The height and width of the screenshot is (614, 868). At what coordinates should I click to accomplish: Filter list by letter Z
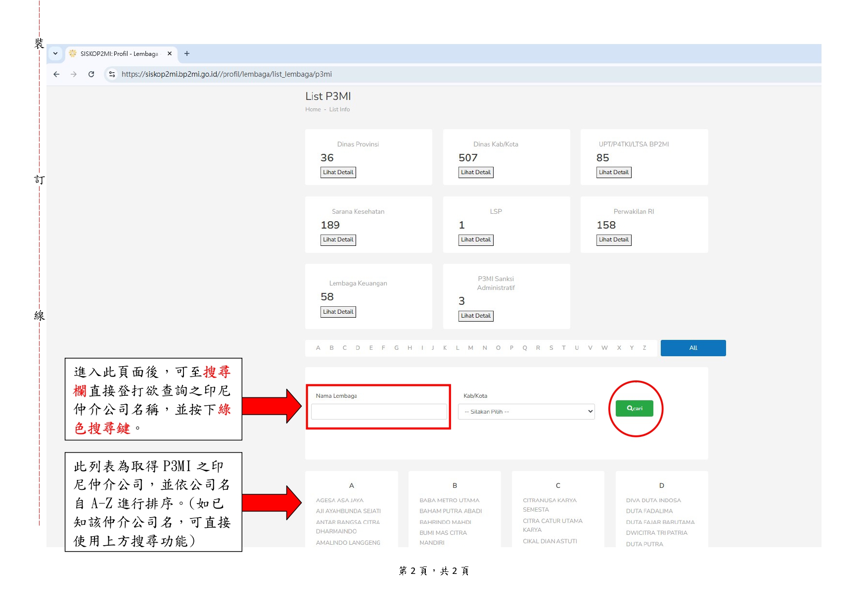pyautogui.click(x=644, y=348)
